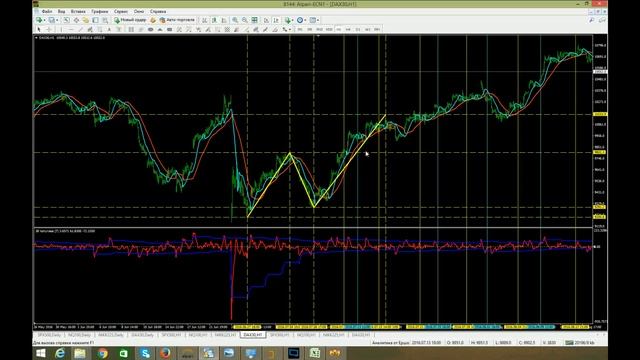Switch timeframe to H4
This screenshot has height=360, width=640.
348,29
